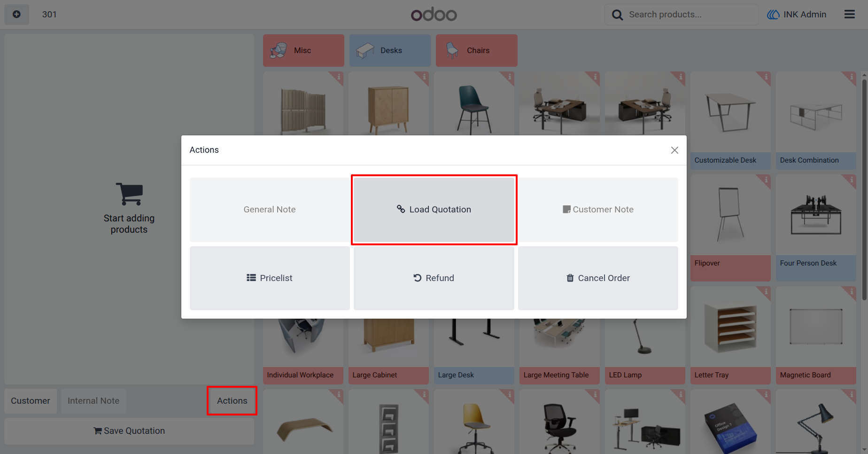Click the new order plus icon
The image size is (868, 454).
(x=16, y=15)
